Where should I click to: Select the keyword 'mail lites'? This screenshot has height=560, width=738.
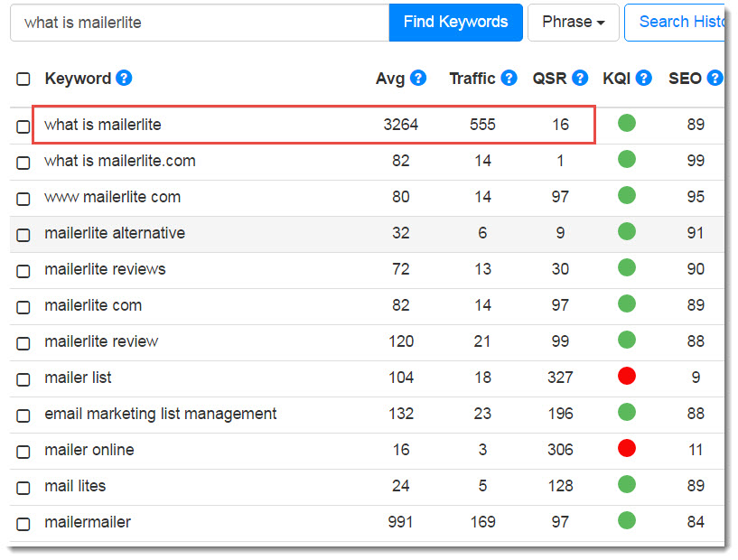75,486
